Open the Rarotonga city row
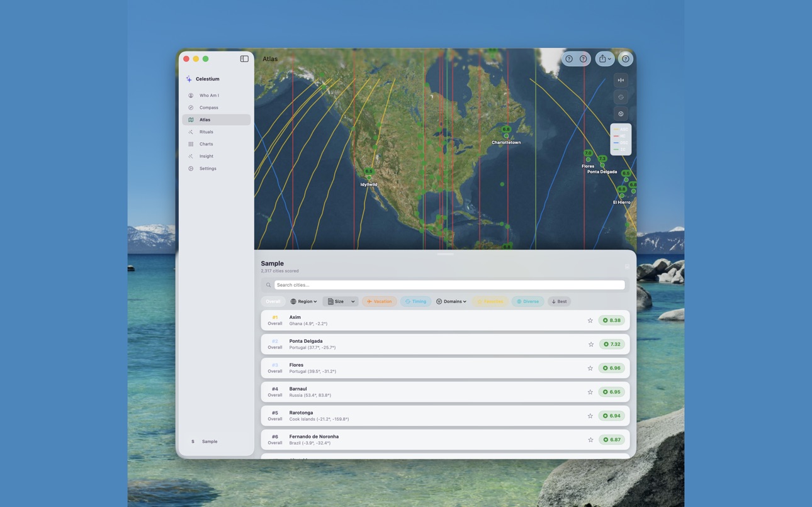The height and width of the screenshot is (507, 812). [x=445, y=416]
